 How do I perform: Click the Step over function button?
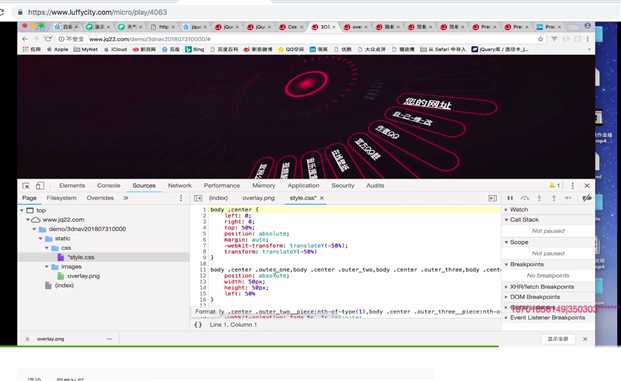click(525, 198)
